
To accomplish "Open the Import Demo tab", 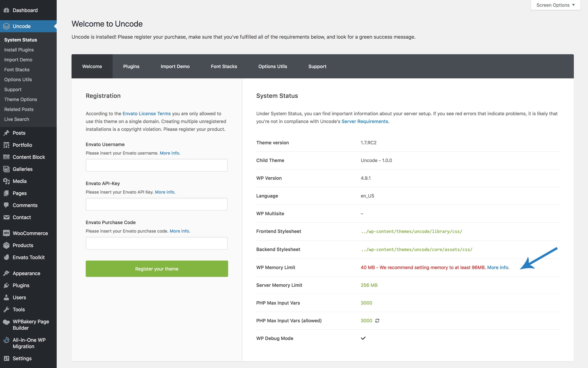I will 175,66.
